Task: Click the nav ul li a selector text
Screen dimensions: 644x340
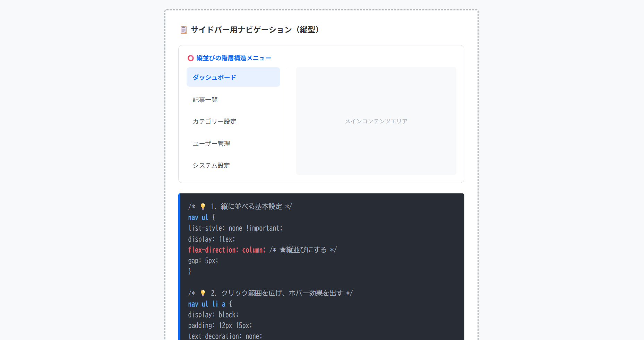Action: click(x=206, y=304)
